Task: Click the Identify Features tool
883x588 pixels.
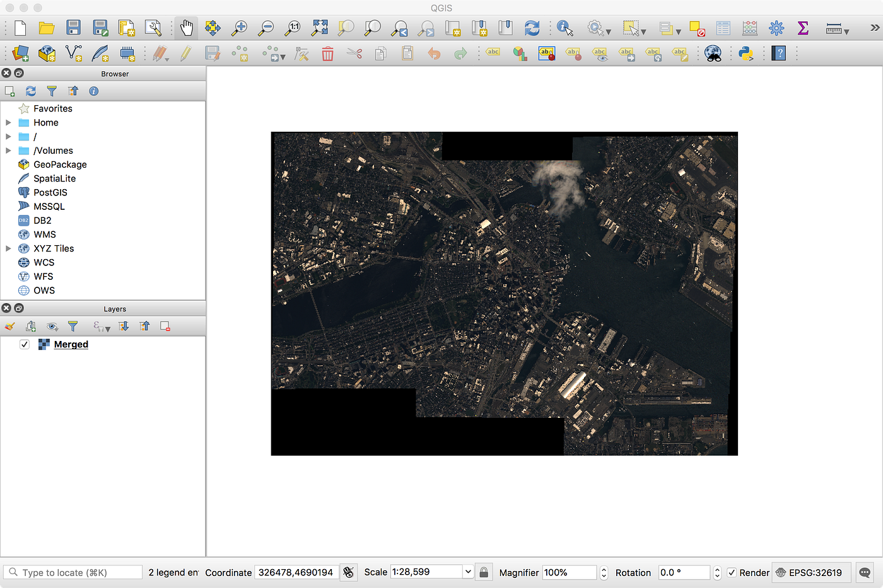Action: coord(564,28)
